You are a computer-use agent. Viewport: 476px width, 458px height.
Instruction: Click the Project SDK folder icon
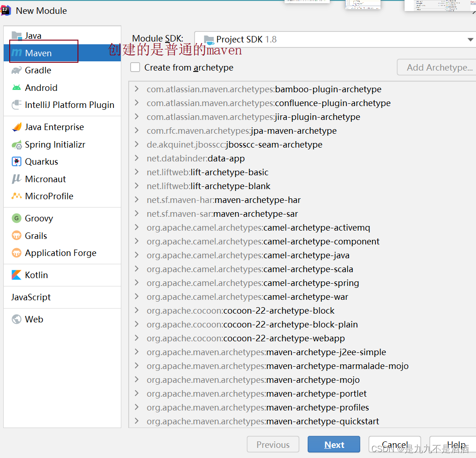click(x=209, y=40)
